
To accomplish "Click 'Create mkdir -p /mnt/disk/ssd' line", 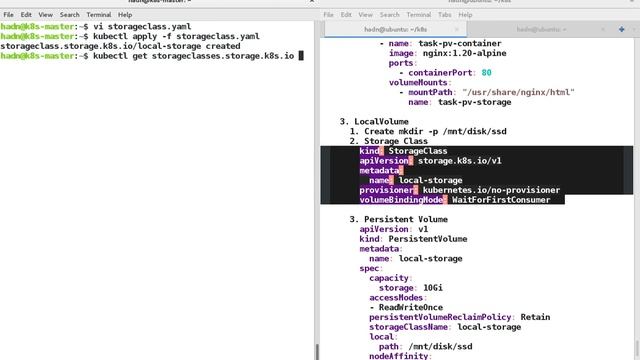I will pos(428,131).
